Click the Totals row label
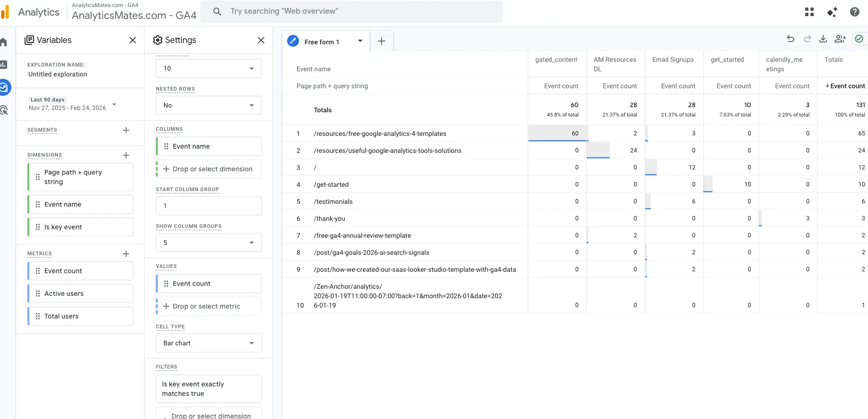The width and height of the screenshot is (868, 419). coord(323,110)
